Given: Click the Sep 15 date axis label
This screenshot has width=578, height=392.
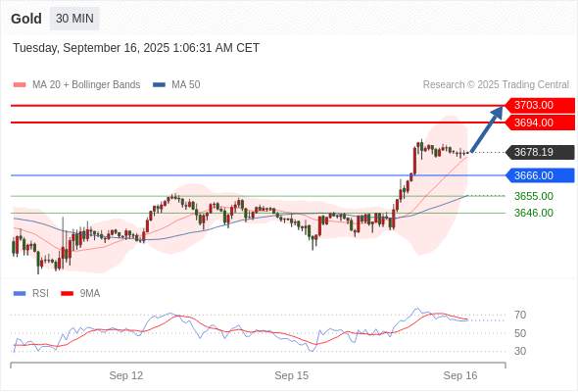Looking at the screenshot, I should point(292,375).
